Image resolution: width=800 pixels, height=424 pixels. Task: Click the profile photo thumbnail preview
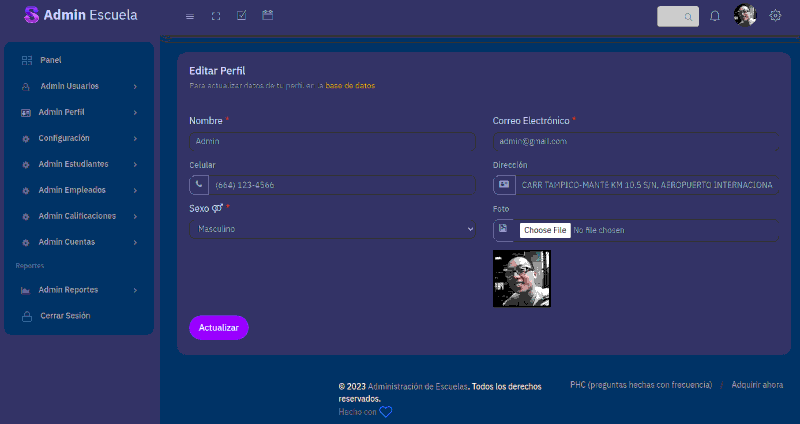[x=522, y=278]
